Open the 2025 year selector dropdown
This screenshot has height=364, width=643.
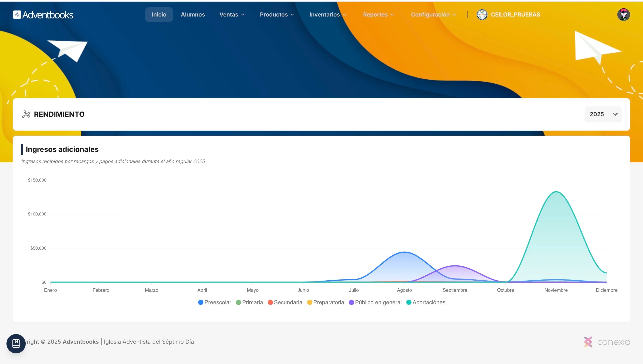pyautogui.click(x=603, y=114)
